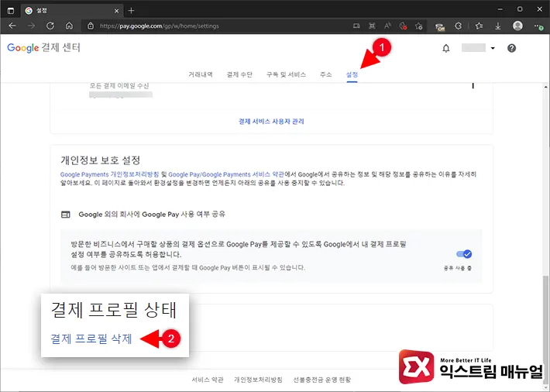Viewport: 550px width, 392px height.
Task: Open the notifications bell icon
Action: point(446,48)
